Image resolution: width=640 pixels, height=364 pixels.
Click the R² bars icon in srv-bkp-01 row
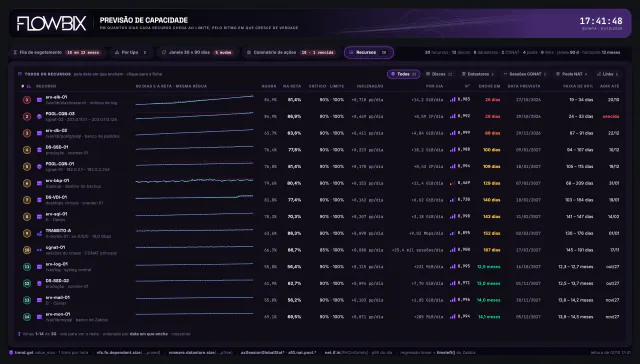coord(452,183)
